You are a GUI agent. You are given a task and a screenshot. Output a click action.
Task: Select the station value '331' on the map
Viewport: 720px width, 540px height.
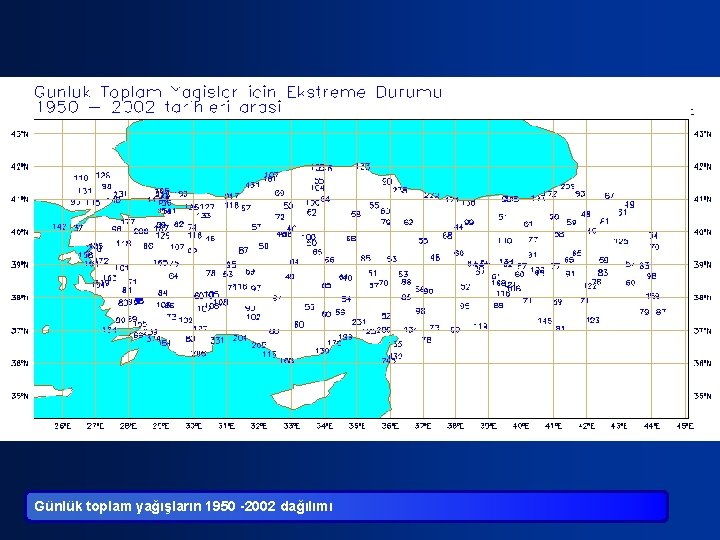(217, 340)
